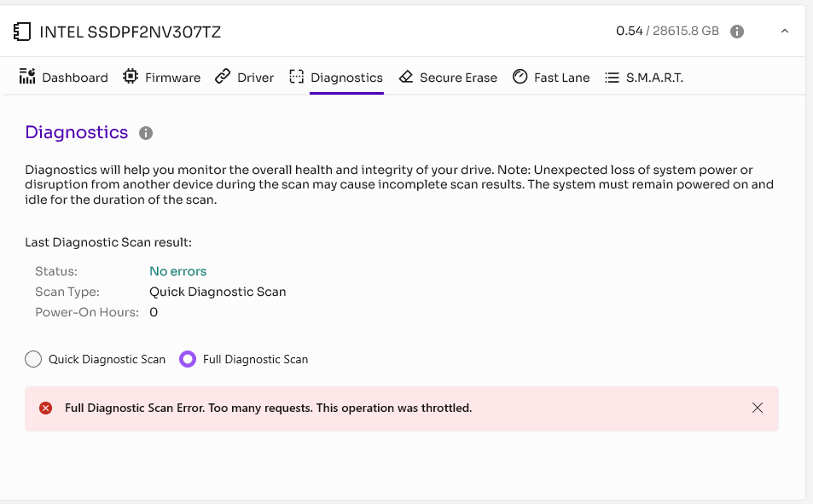Viewport: 813px width, 504px height.
Task: Select Full Diagnostic Scan radio button
Action: (188, 359)
